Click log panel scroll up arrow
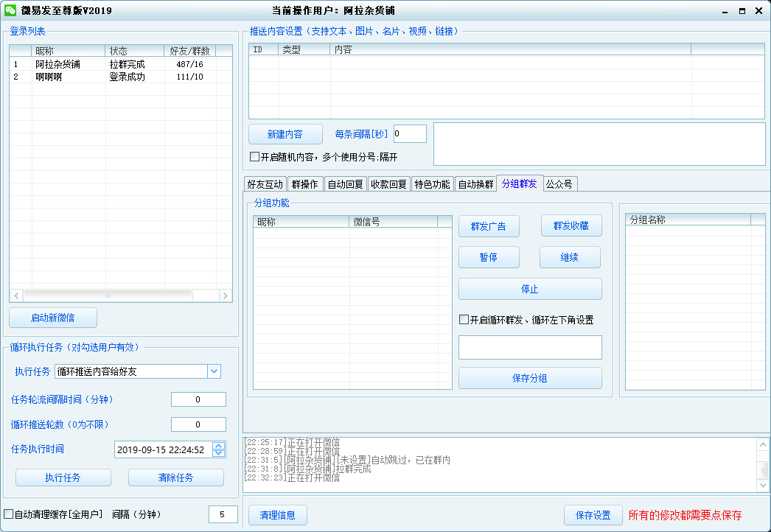Viewport: 771px width, 532px height. (763, 444)
